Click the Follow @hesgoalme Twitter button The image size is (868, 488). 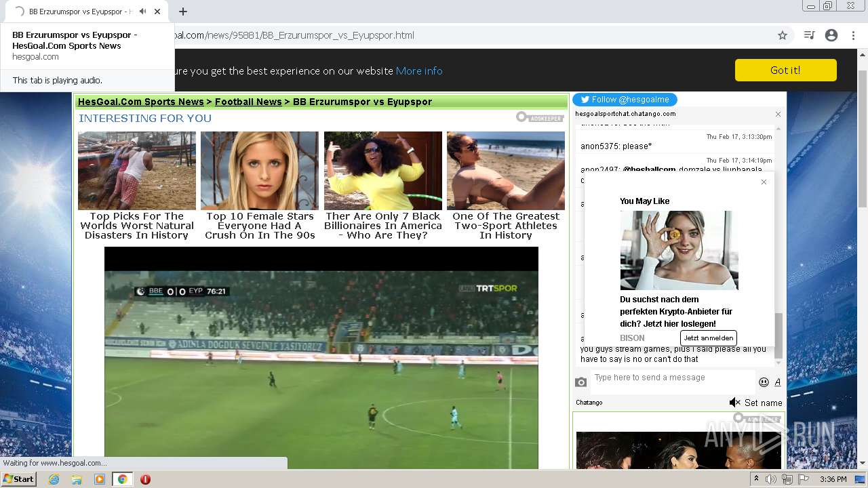[x=625, y=100]
